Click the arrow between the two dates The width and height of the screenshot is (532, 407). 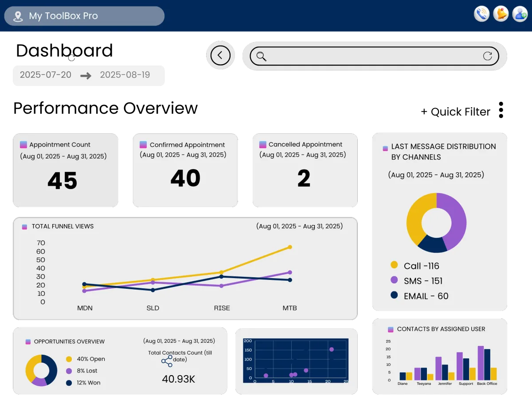pyautogui.click(x=86, y=76)
